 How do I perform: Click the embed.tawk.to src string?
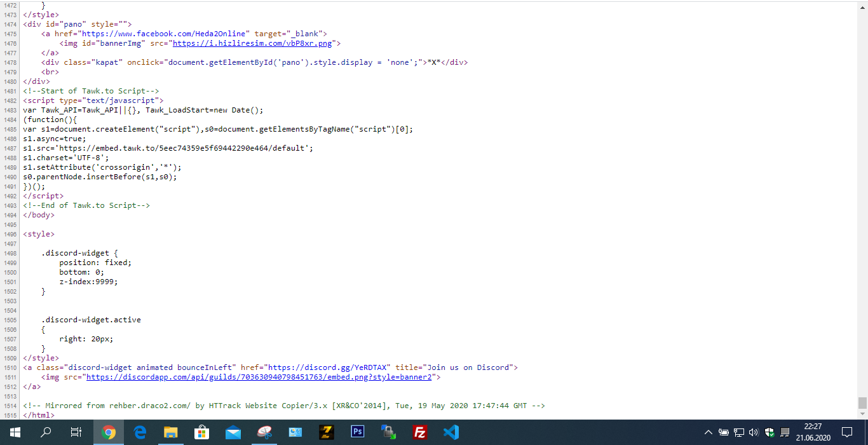(x=184, y=148)
